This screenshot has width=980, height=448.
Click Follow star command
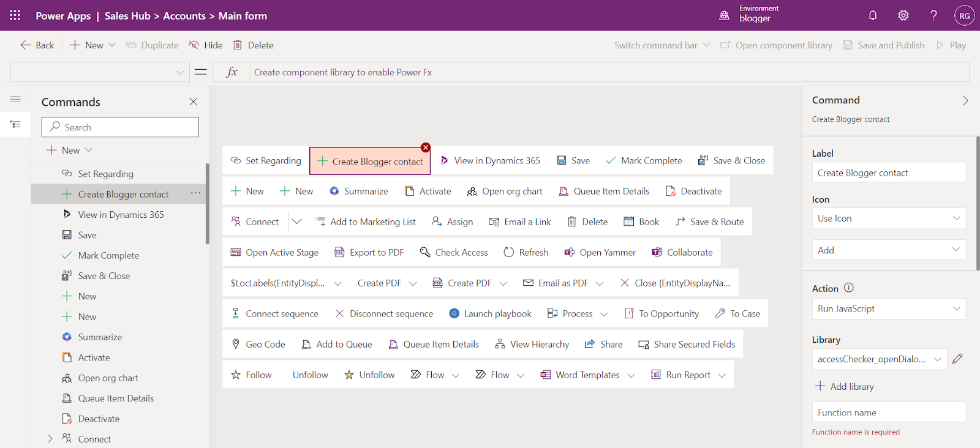[251, 375]
